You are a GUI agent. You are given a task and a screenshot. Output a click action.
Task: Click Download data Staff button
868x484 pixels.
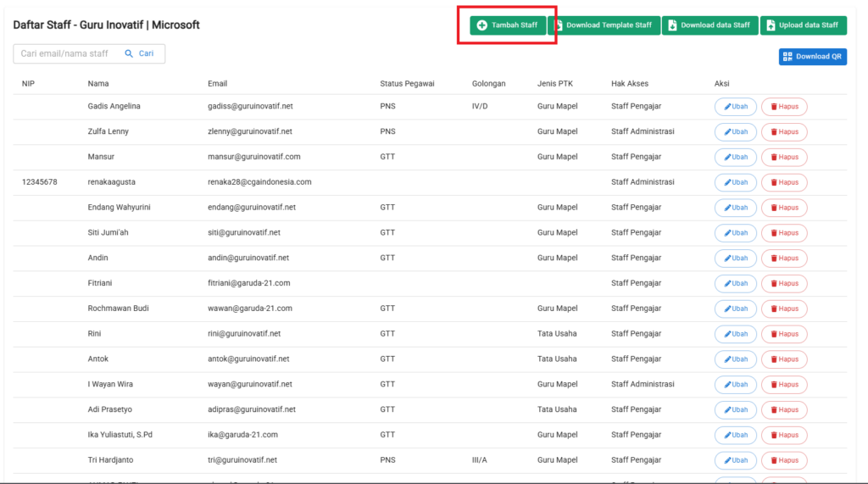tap(709, 25)
